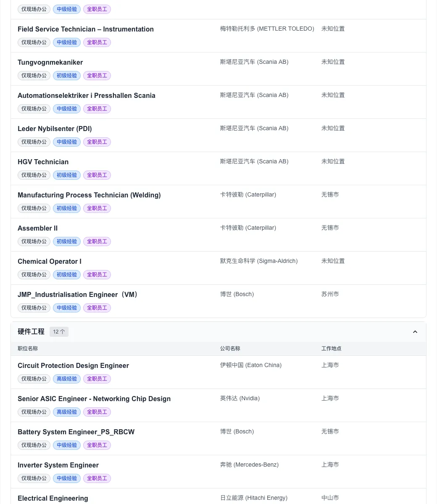
Task: Click the Battery System Engineer_PS_RBCW title
Action: tap(76, 432)
